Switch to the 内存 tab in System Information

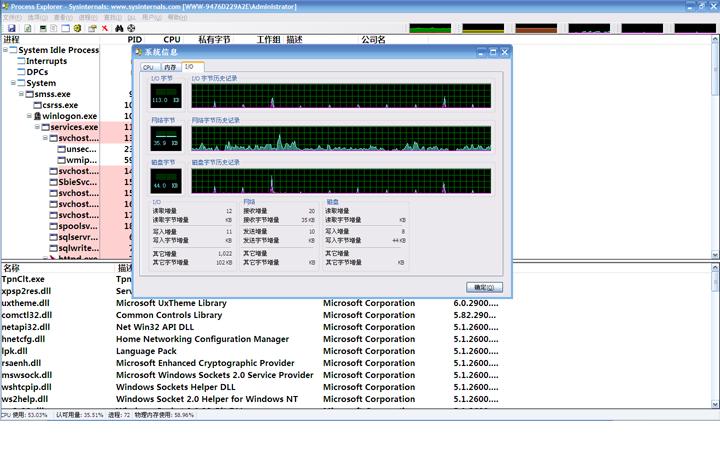tap(170, 67)
